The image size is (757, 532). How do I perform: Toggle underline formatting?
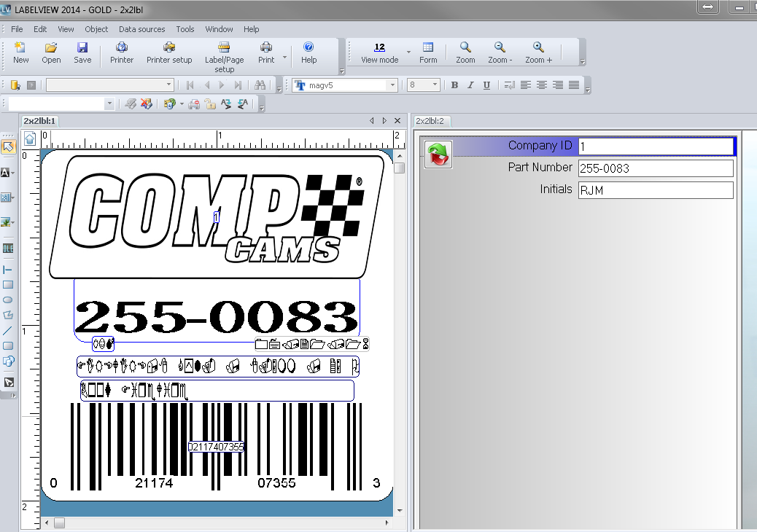coord(486,85)
